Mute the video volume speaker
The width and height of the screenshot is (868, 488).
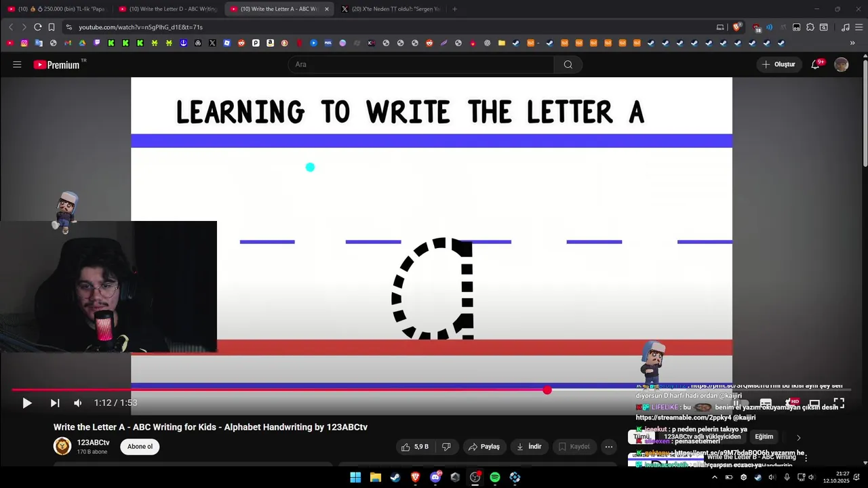(78, 403)
